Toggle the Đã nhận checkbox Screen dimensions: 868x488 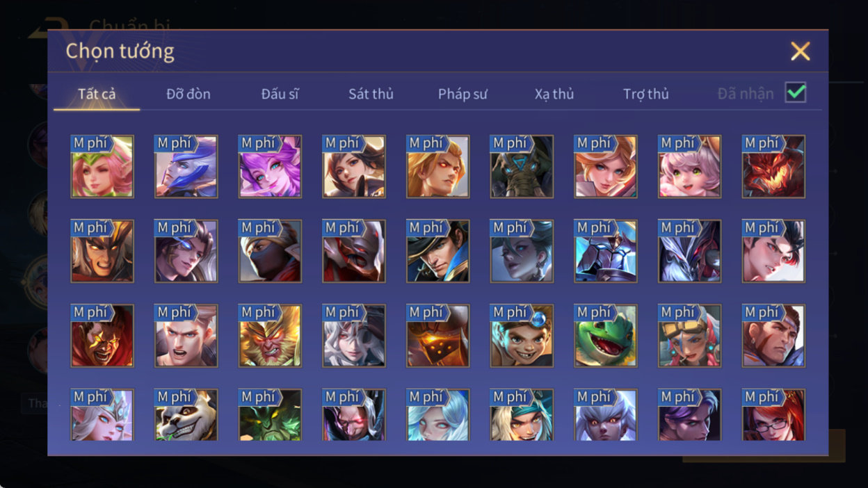click(x=796, y=92)
